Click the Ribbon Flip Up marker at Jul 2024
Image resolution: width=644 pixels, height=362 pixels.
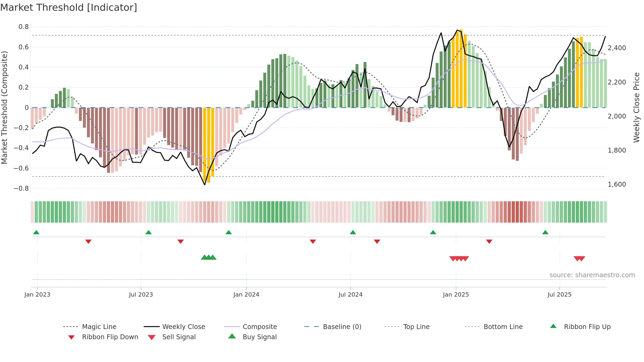[353, 232]
